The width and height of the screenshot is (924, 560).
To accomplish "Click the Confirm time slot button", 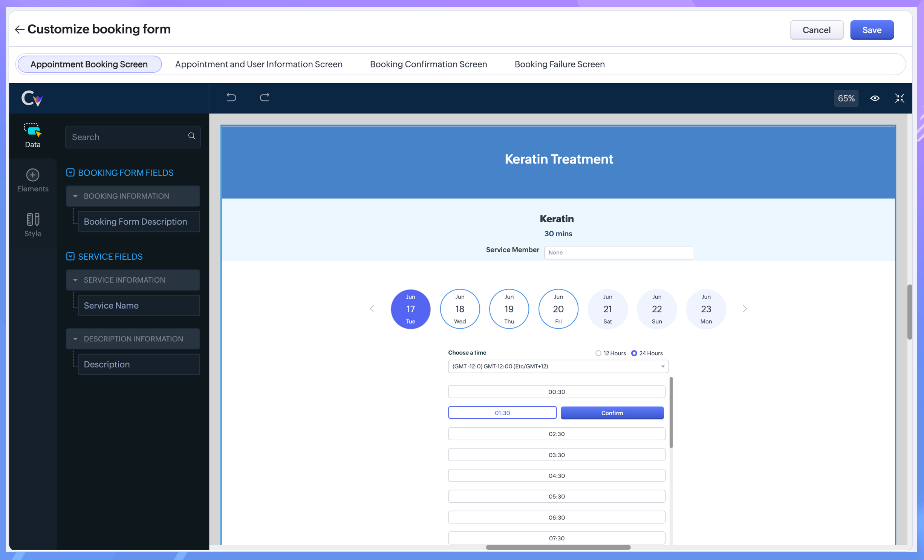I will tap(612, 413).
